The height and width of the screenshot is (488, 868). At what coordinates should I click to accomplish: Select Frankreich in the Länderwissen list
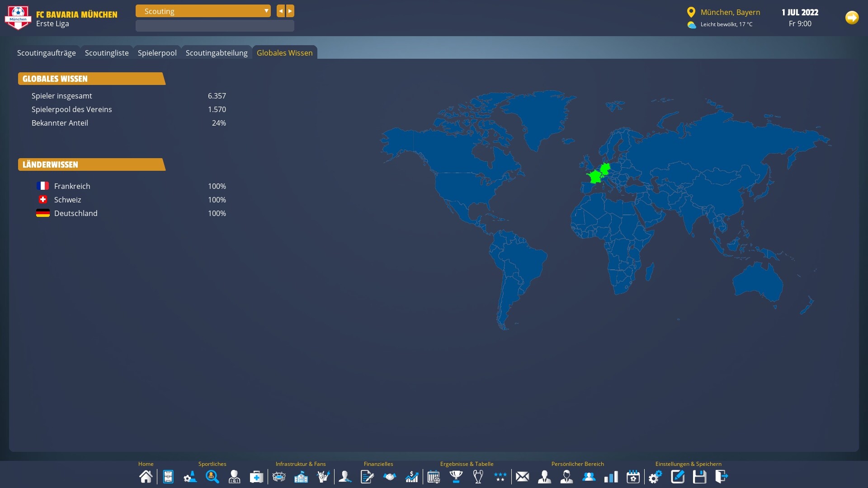(72, 186)
